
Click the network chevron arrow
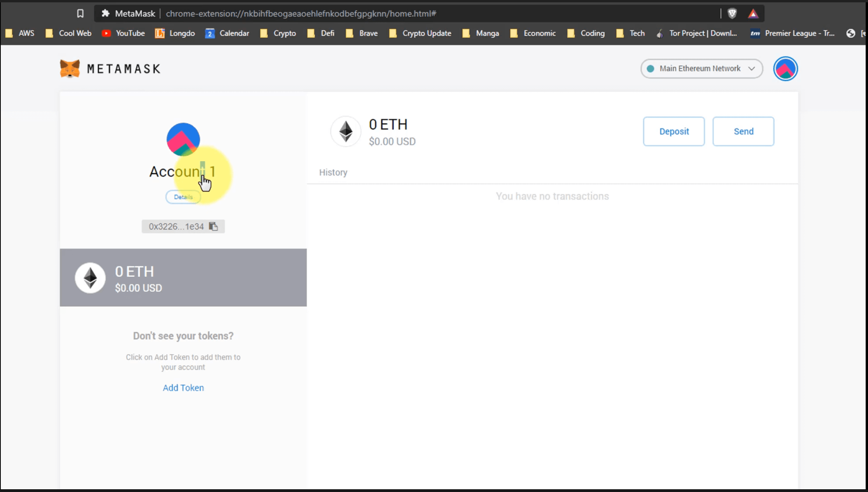click(x=751, y=69)
